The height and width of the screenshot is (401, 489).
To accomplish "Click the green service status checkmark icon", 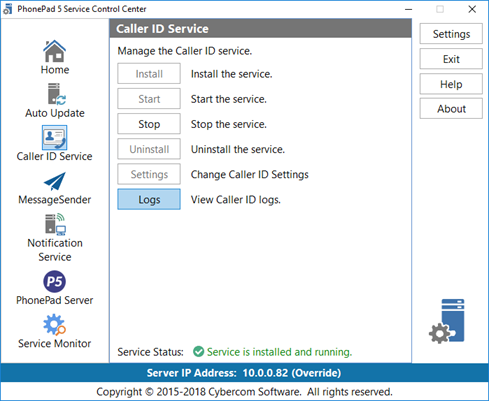I will pyautogui.click(x=198, y=351).
